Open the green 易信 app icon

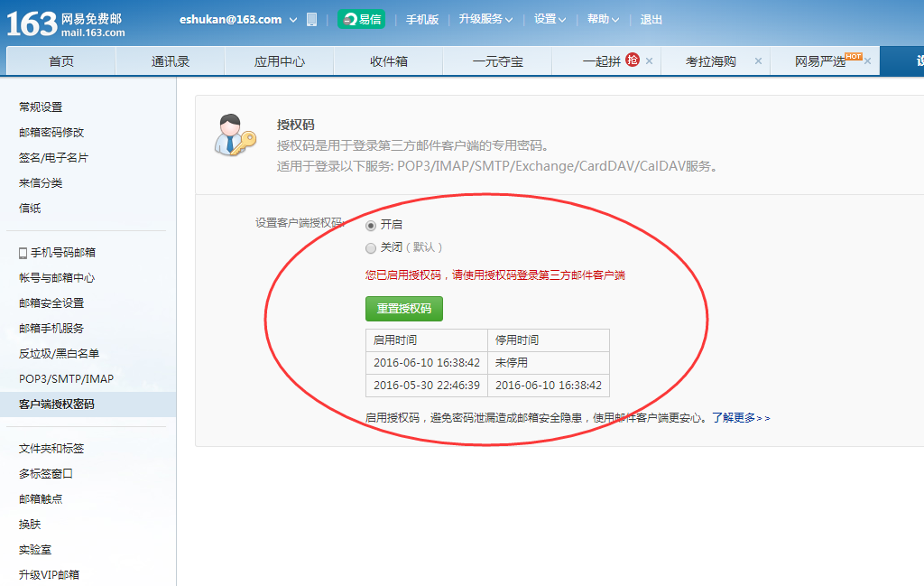[361, 18]
